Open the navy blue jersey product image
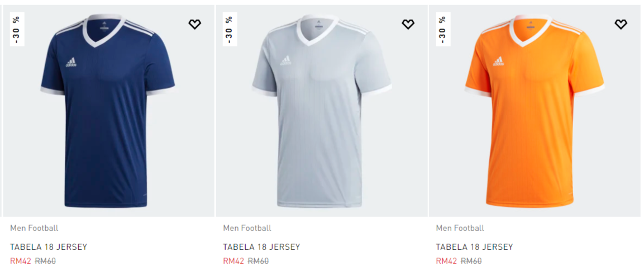Image resolution: width=644 pixels, height=274 pixels. click(108, 112)
